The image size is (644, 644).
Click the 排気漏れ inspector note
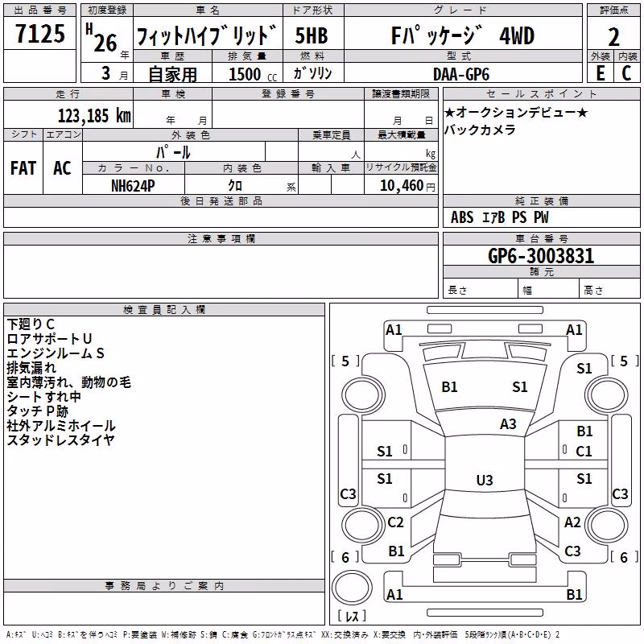point(31,368)
